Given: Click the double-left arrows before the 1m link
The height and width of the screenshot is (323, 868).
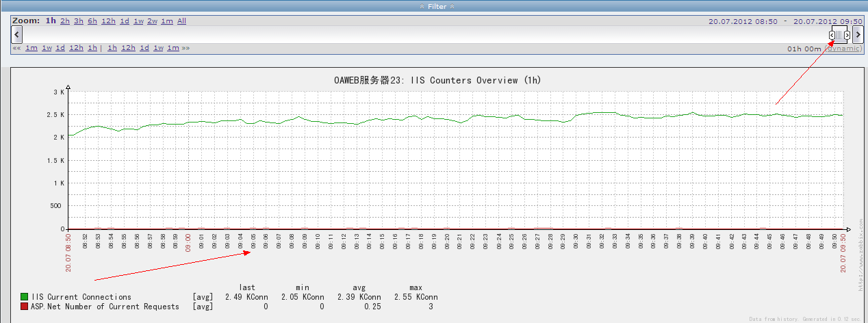Looking at the screenshot, I should 16,48.
